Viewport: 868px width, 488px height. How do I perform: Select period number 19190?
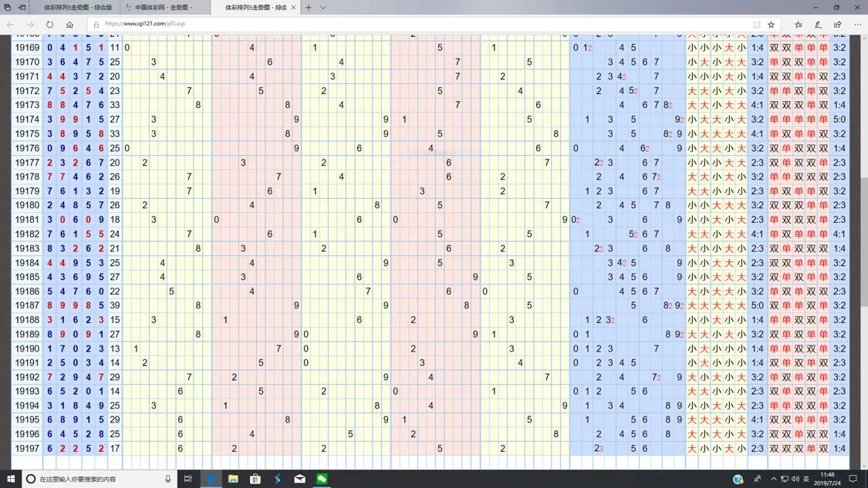coord(27,348)
